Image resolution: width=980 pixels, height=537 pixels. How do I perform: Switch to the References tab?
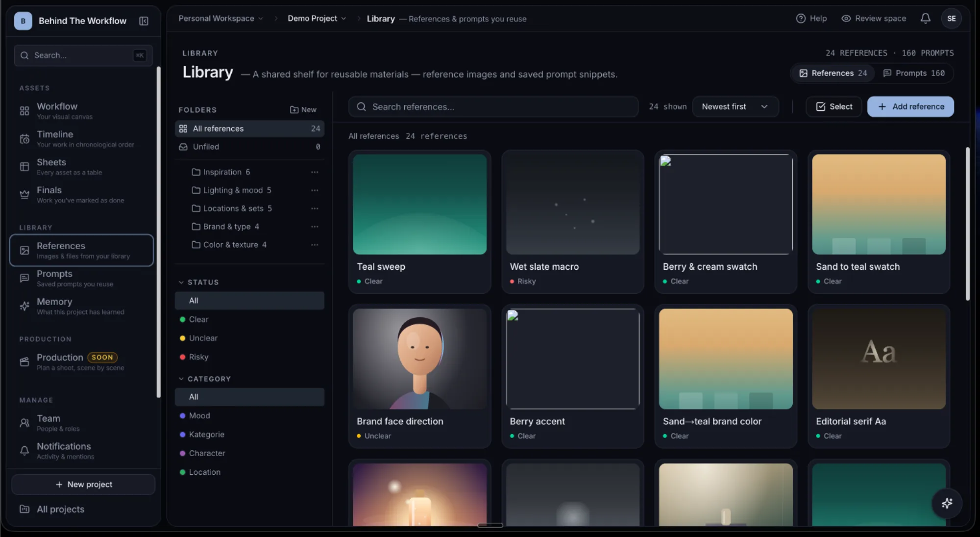[833, 73]
